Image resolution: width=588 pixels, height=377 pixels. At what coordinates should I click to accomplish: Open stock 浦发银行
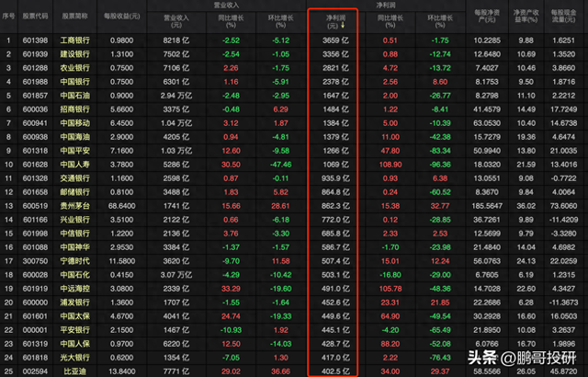click(x=75, y=303)
